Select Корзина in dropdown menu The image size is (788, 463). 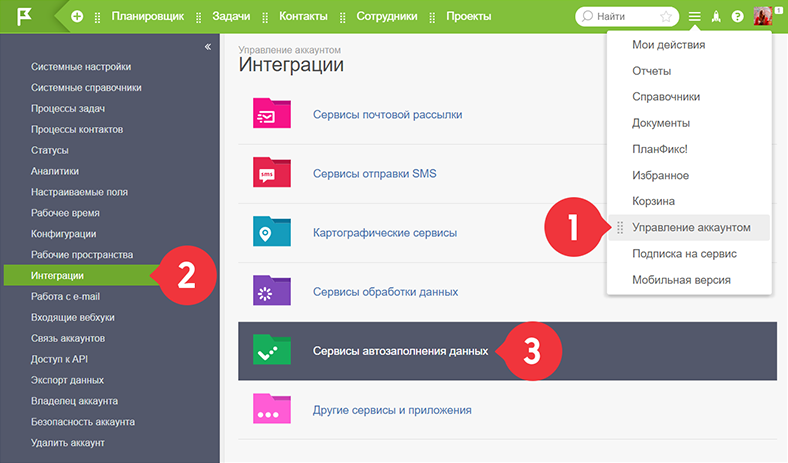[x=653, y=201]
